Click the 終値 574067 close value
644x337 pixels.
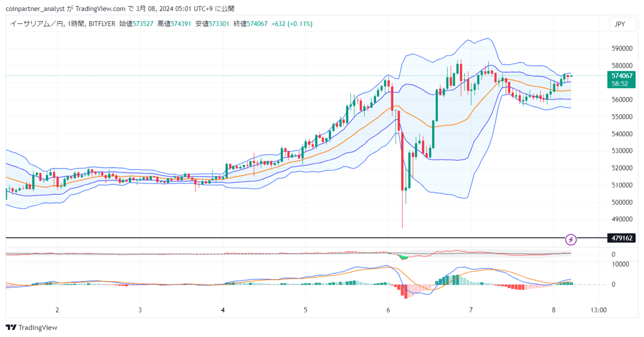pos(251,24)
